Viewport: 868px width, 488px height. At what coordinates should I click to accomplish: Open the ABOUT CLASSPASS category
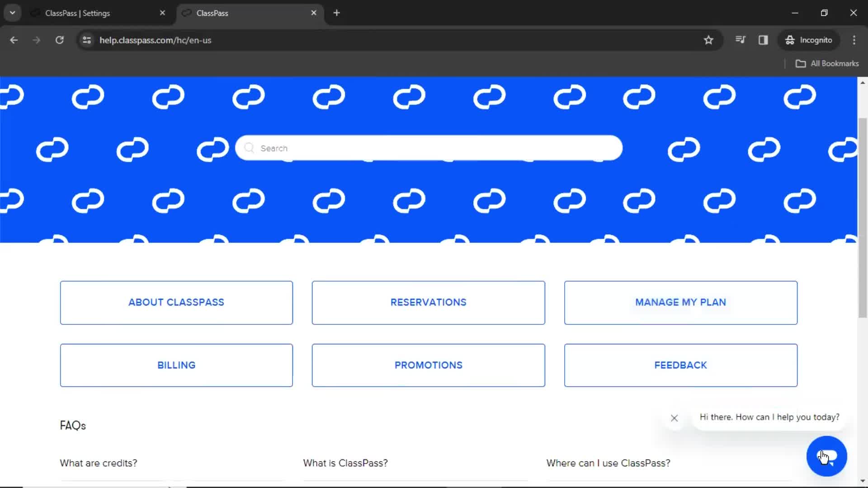pyautogui.click(x=176, y=302)
